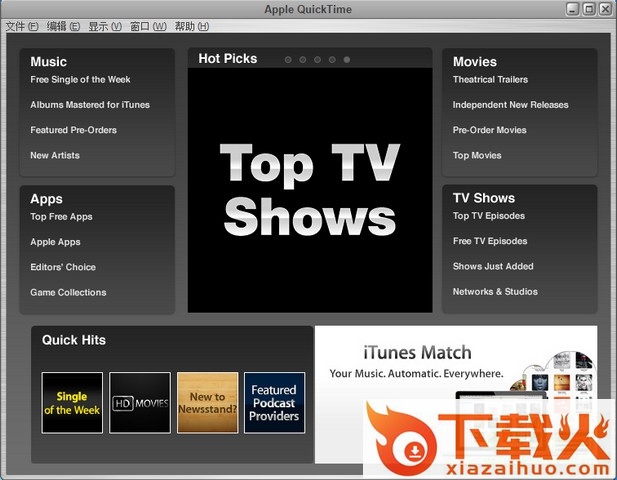Screen dimensions: 617x480
Task: Open New Artists link
Action: pyautogui.click(x=55, y=155)
